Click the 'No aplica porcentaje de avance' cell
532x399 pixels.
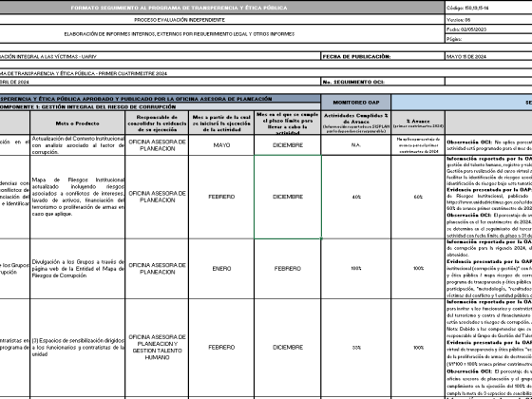coord(418,145)
